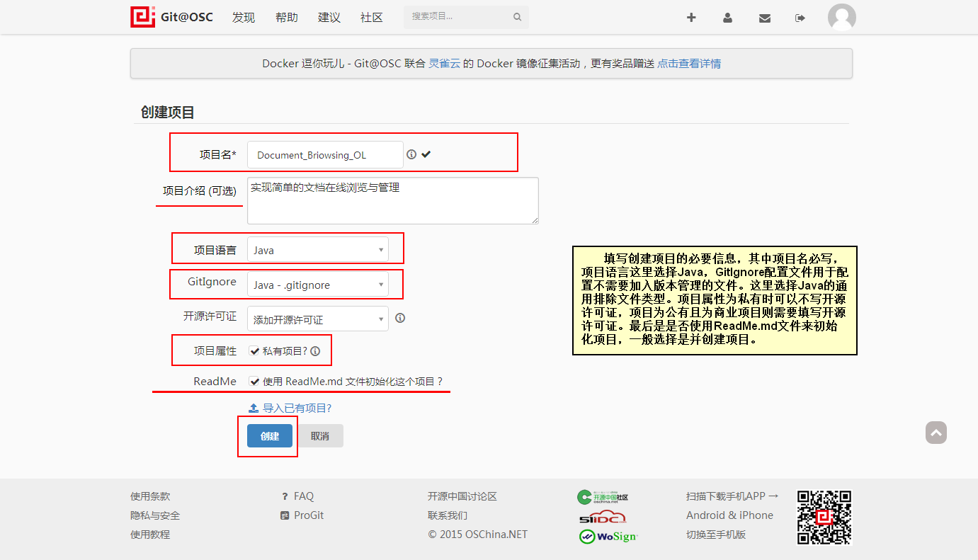
Task: Open the user profile icon in navbar
Action: point(727,18)
